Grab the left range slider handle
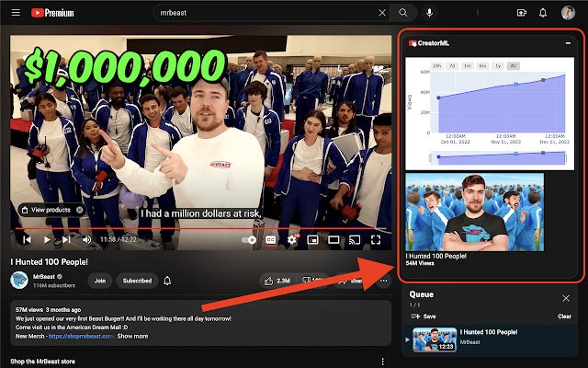 point(430,158)
